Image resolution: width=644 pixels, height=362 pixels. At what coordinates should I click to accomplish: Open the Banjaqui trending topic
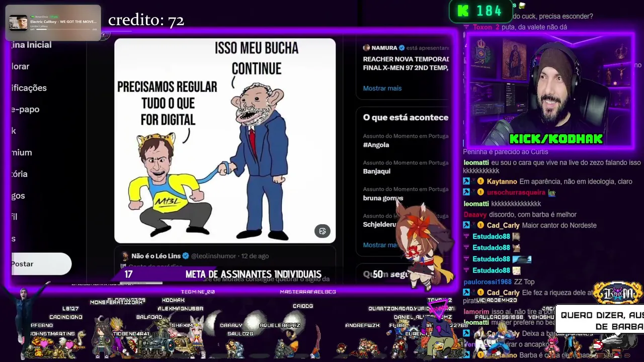tap(377, 171)
